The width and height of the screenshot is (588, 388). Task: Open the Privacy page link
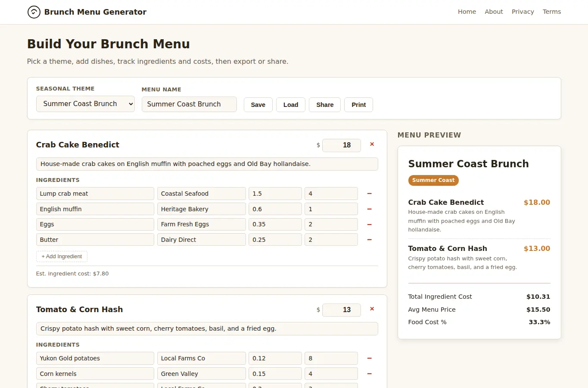(x=523, y=12)
